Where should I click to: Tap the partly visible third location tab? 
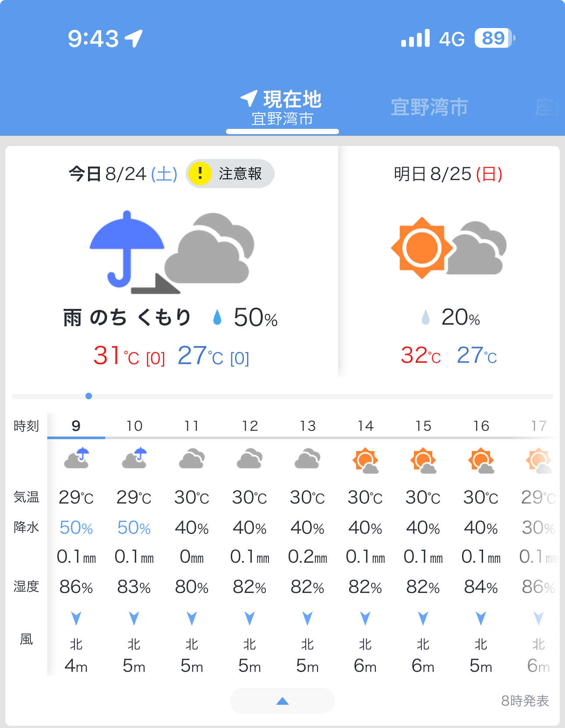click(x=549, y=107)
